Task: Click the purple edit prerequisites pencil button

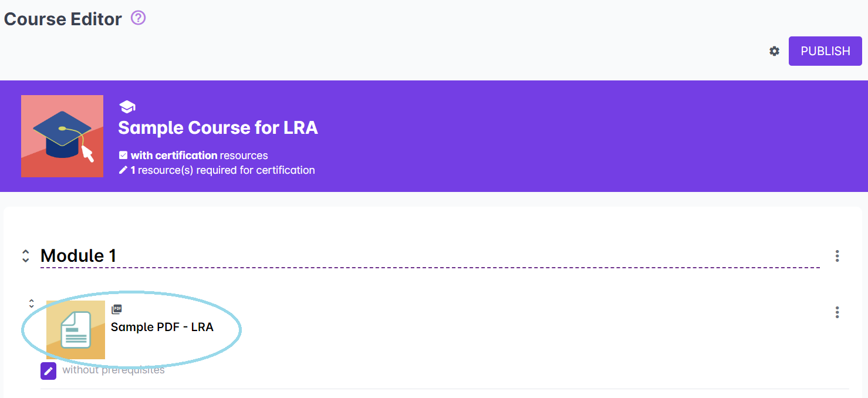Action: pos(48,370)
